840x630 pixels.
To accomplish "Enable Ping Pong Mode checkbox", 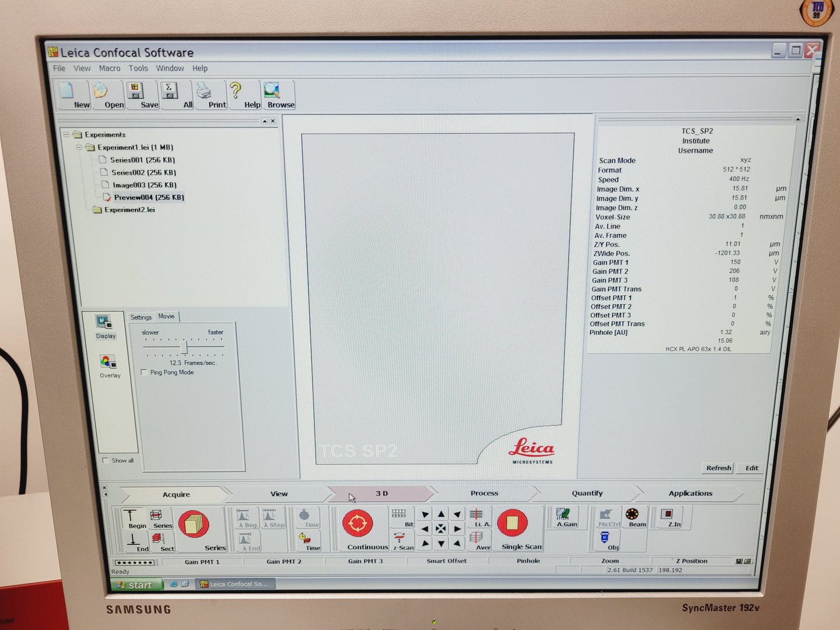I will pos(144,372).
